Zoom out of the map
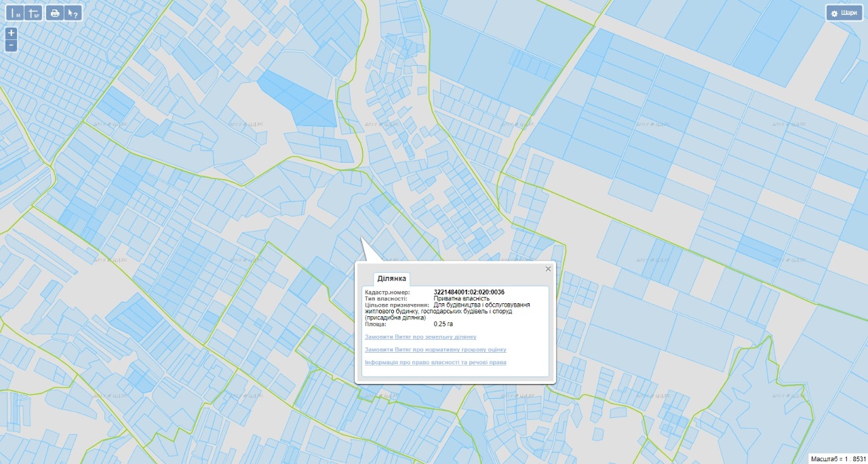868x464 pixels. 11,45
